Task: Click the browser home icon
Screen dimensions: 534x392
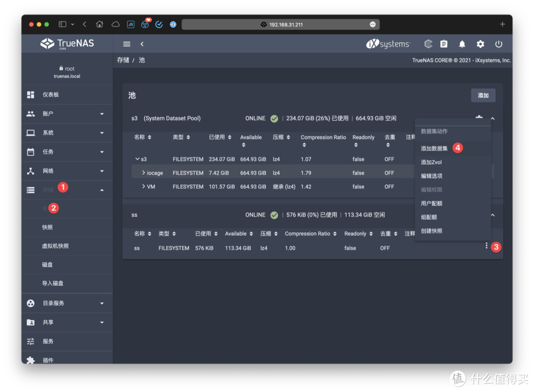Action: click(99, 24)
